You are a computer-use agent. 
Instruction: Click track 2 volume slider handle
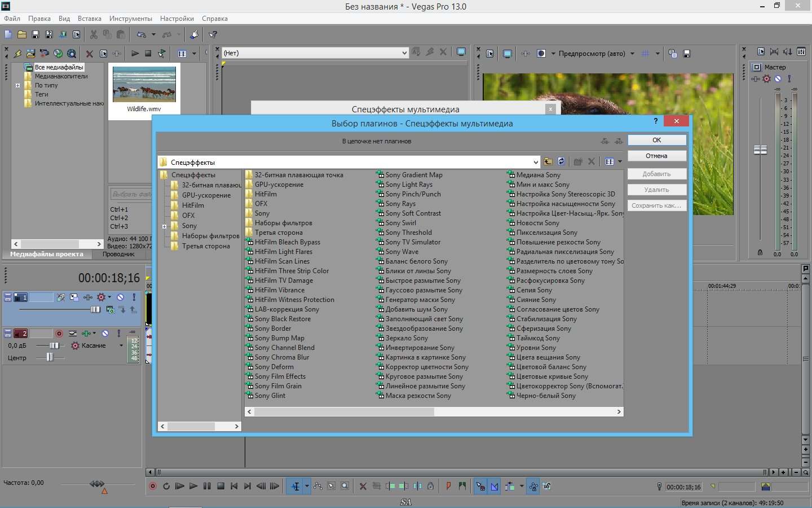[55, 345]
